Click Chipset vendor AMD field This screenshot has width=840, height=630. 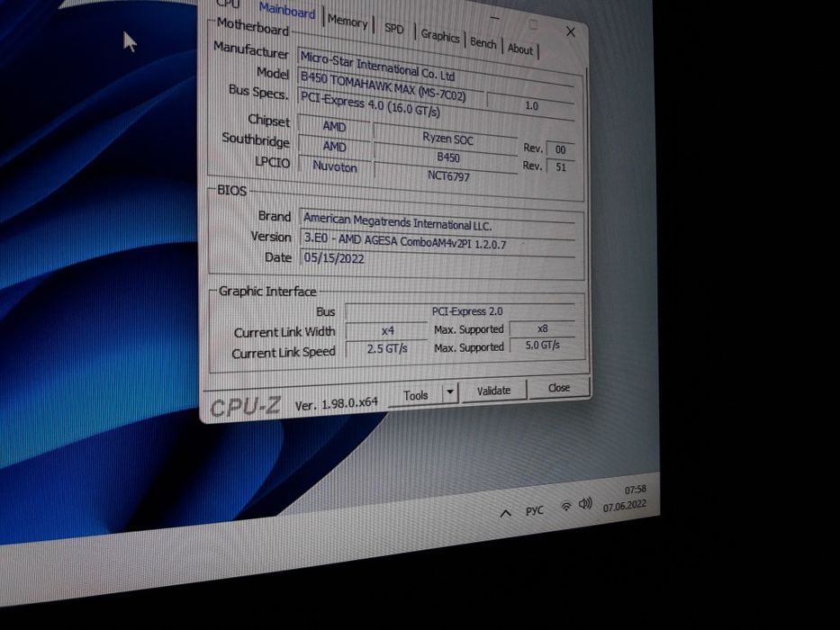(334, 126)
